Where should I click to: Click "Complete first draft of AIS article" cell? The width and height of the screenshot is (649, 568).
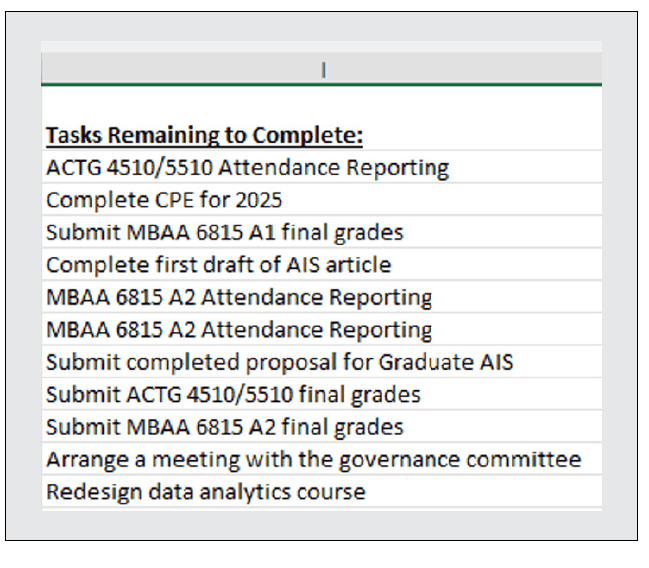[x=218, y=265]
